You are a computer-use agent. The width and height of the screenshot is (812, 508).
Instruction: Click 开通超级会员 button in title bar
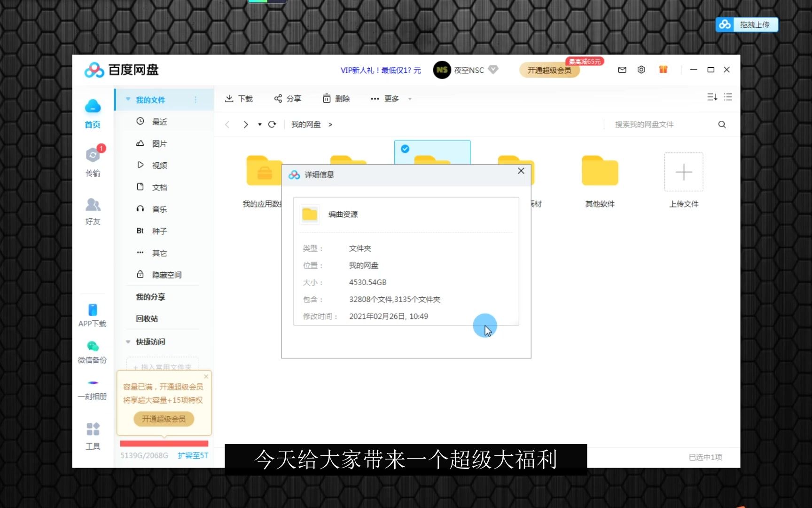(x=549, y=70)
